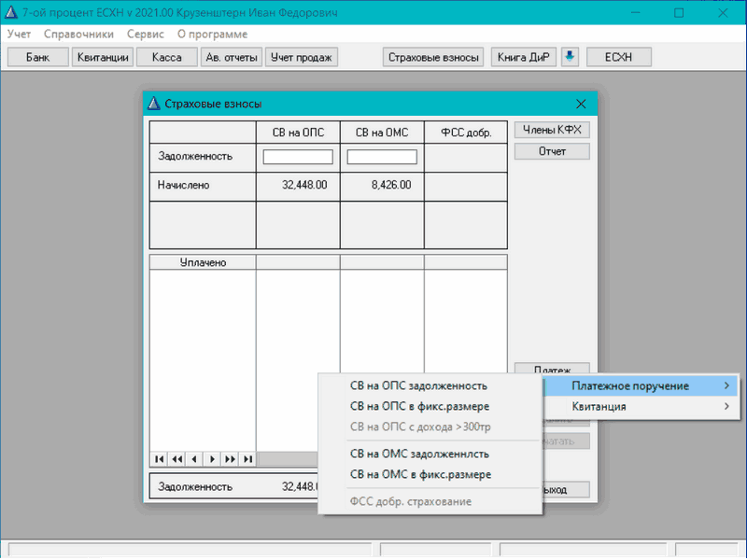Choose СВ на ОМС в фикс.размере

pos(419,474)
